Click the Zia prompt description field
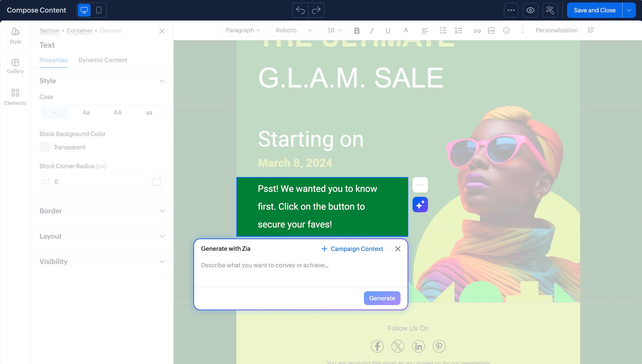The image size is (642, 364). point(301,272)
